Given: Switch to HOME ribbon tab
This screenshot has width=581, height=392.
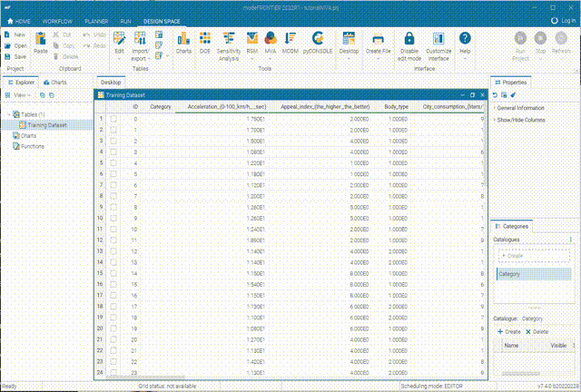Looking at the screenshot, I should (x=19, y=21).
